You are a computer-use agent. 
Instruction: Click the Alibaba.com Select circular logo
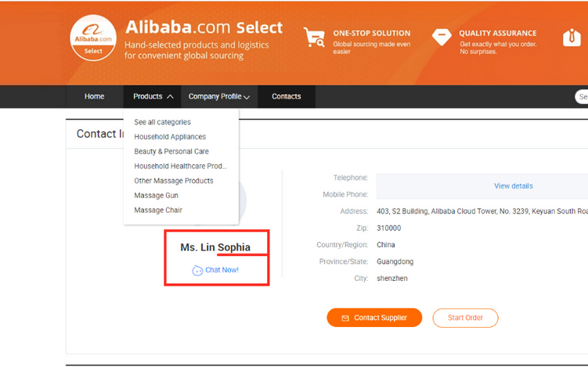(x=93, y=38)
